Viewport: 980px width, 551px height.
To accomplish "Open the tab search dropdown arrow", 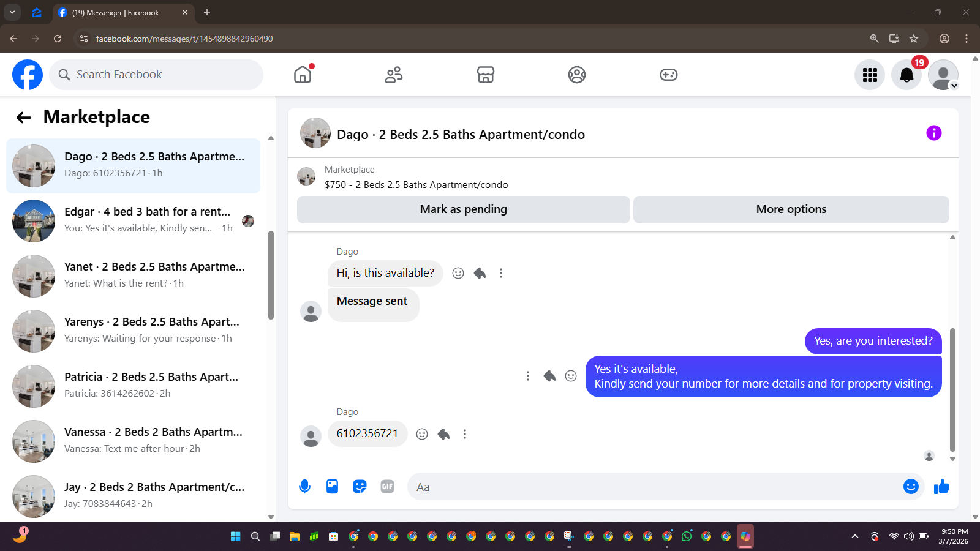I will (x=12, y=12).
